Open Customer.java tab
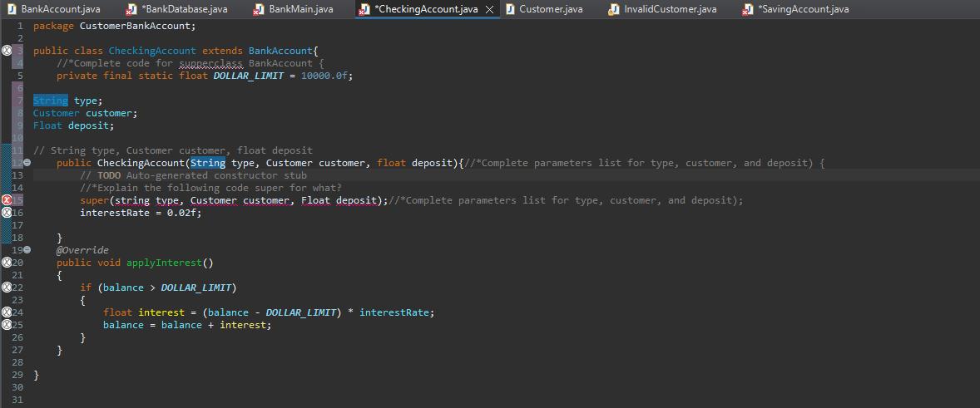The image size is (980, 408). point(551,9)
